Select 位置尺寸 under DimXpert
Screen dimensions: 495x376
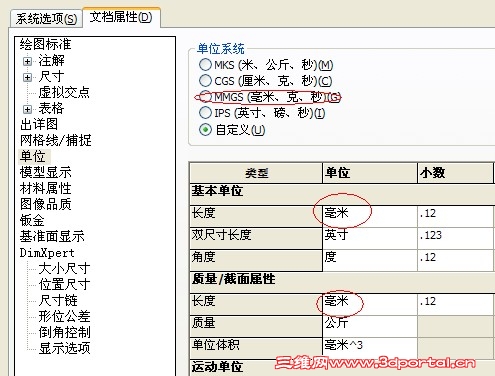[x=64, y=284]
